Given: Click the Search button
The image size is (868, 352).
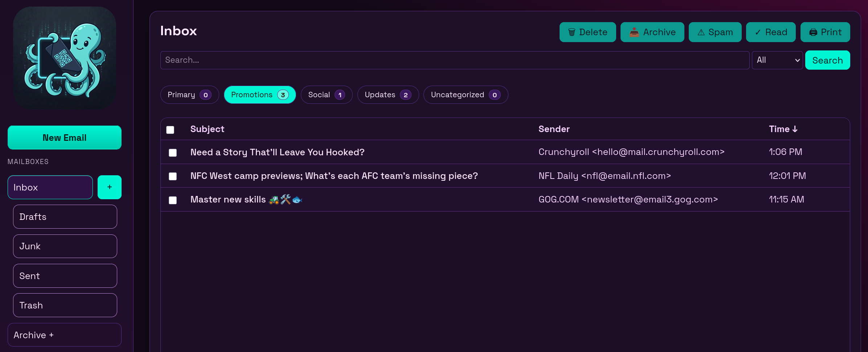Looking at the screenshot, I should point(827,60).
